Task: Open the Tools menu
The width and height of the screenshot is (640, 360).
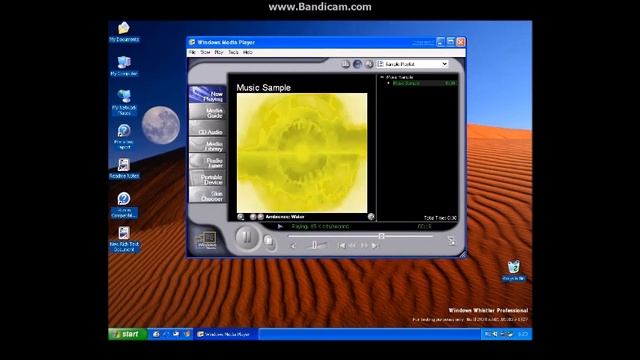Action: [233, 53]
